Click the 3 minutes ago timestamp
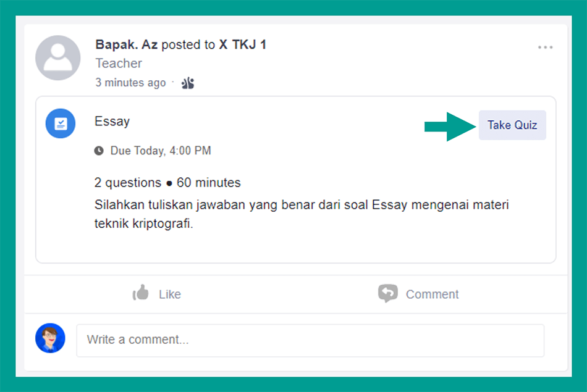587x392 pixels. [130, 82]
